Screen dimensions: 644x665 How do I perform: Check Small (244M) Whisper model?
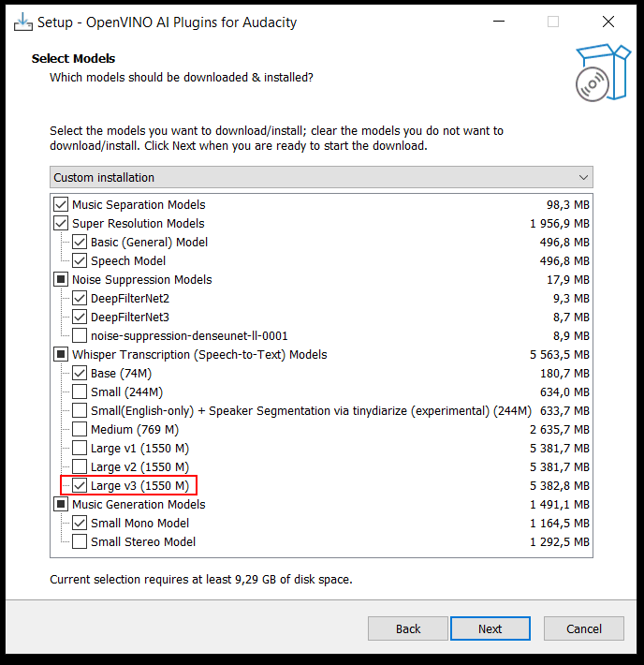pyautogui.click(x=80, y=392)
